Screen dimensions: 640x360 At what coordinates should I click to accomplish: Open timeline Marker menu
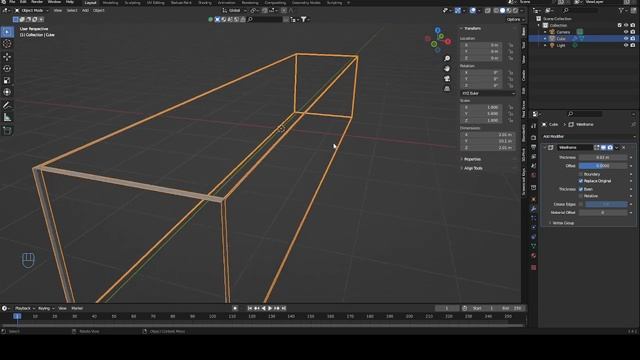click(x=77, y=309)
